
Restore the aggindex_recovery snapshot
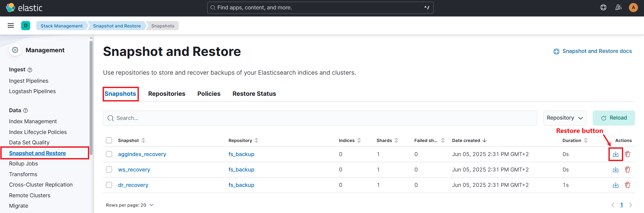tap(615, 154)
